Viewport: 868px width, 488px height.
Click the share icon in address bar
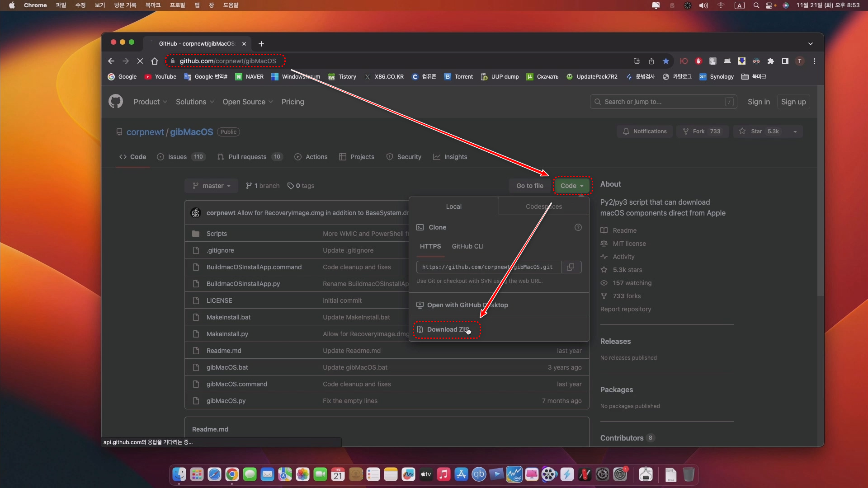pos(651,61)
